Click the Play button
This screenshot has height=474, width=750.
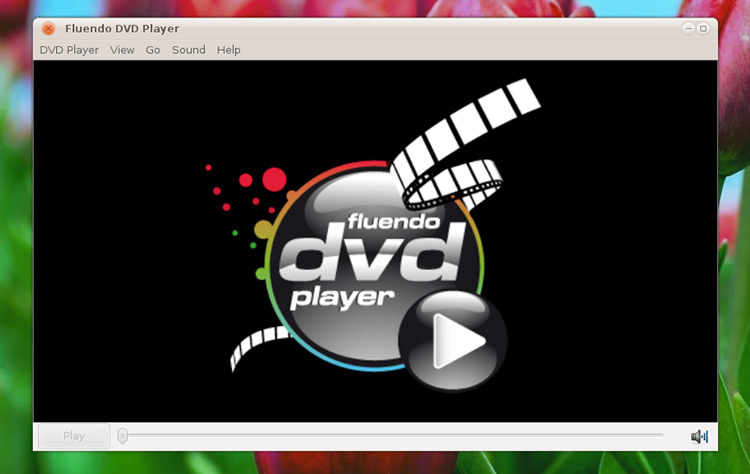(74, 436)
